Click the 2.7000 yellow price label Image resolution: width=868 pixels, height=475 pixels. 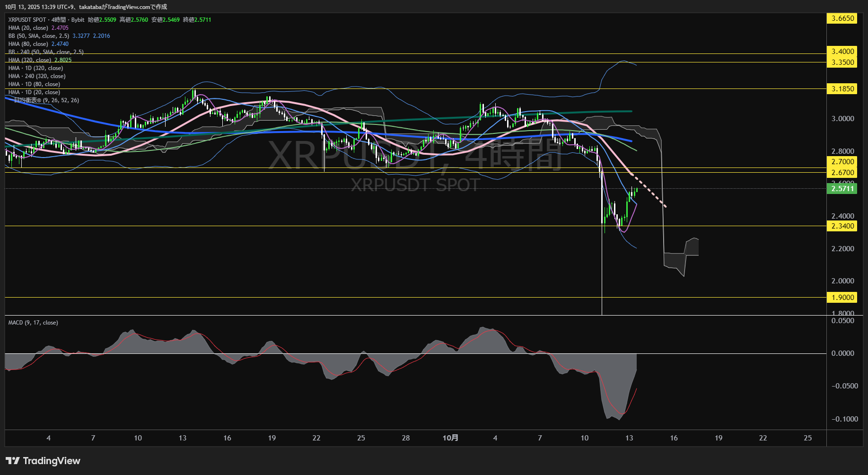(x=842, y=162)
